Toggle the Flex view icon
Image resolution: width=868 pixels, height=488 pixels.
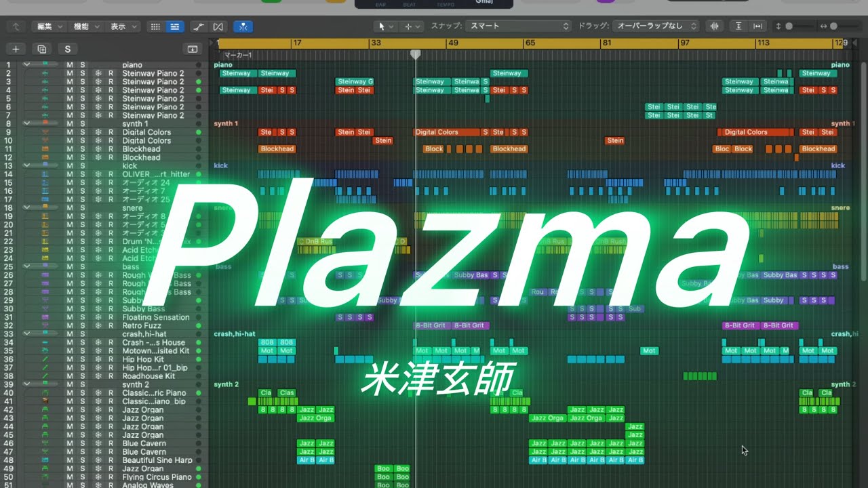[218, 26]
